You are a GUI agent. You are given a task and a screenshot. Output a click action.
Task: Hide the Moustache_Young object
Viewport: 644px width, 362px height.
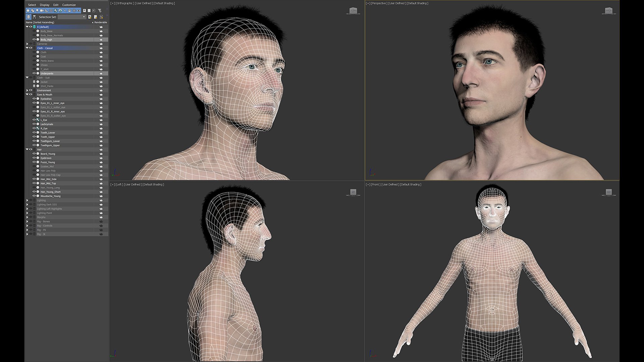pos(34,196)
